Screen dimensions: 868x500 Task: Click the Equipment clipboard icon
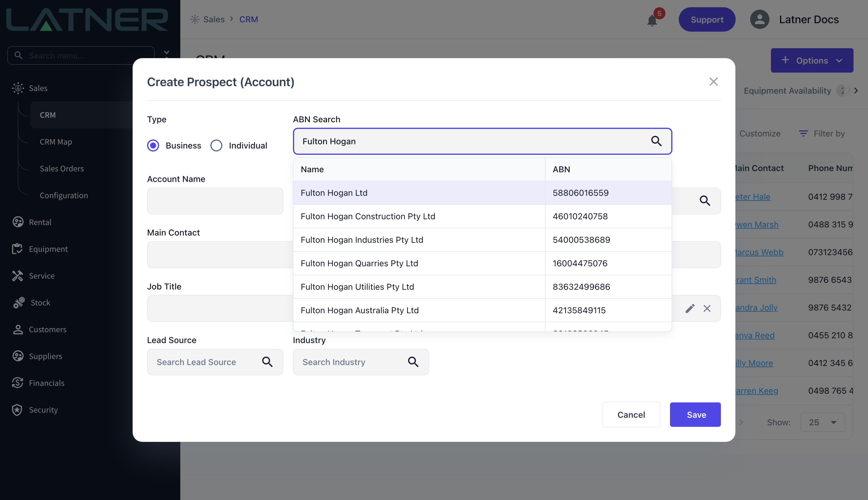pos(17,248)
